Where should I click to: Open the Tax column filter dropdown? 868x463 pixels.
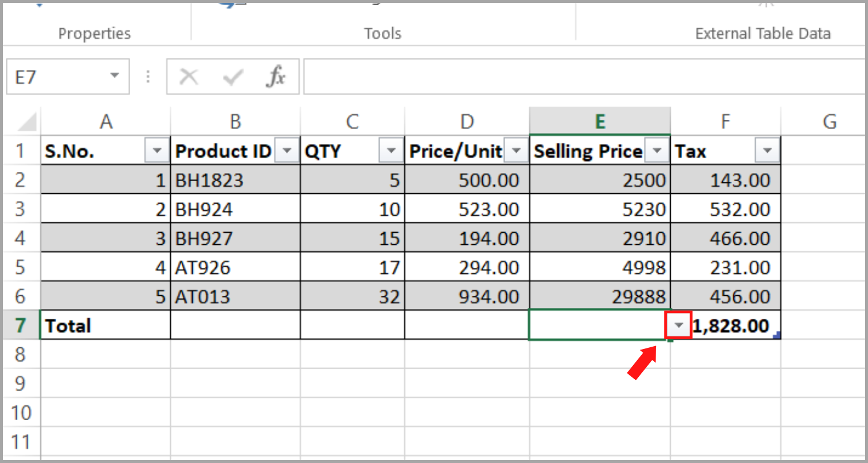767,150
